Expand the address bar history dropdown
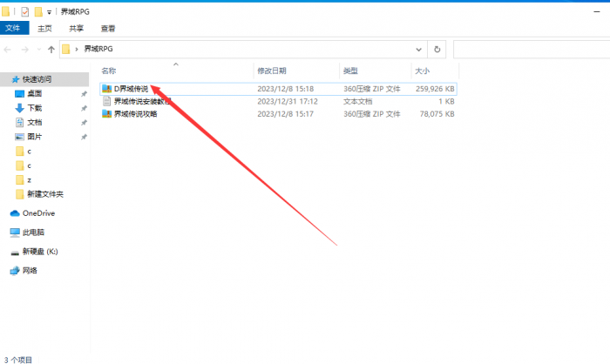The image size is (610, 364). [418, 50]
